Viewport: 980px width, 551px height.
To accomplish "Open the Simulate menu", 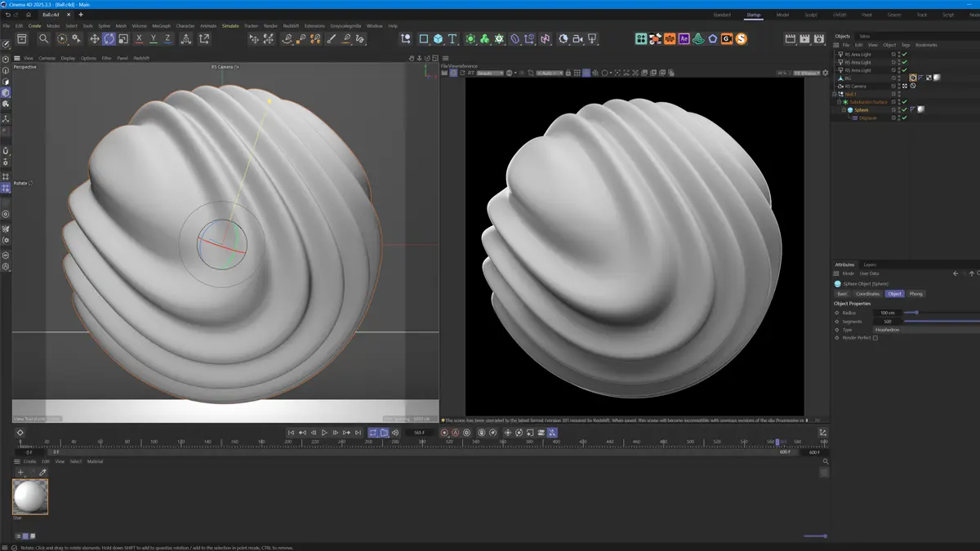I will coord(230,26).
